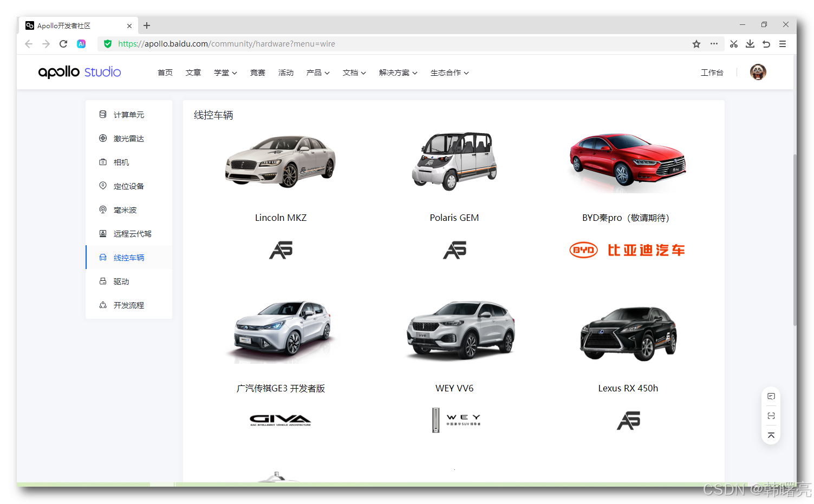Close the Apollo开发者社区 tab
Screen dimensions: 814x504
129,25
